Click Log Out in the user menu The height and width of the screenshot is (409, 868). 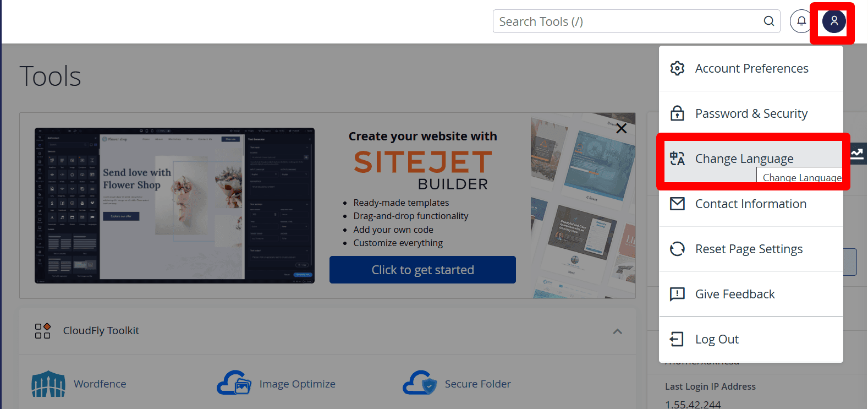coord(716,339)
